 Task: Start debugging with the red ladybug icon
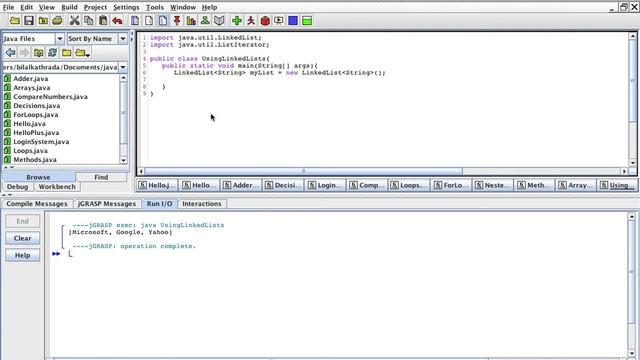point(265,20)
